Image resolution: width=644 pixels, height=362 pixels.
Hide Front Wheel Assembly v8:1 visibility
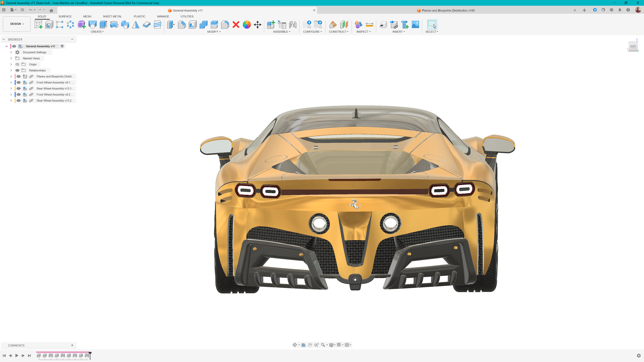coord(18,82)
